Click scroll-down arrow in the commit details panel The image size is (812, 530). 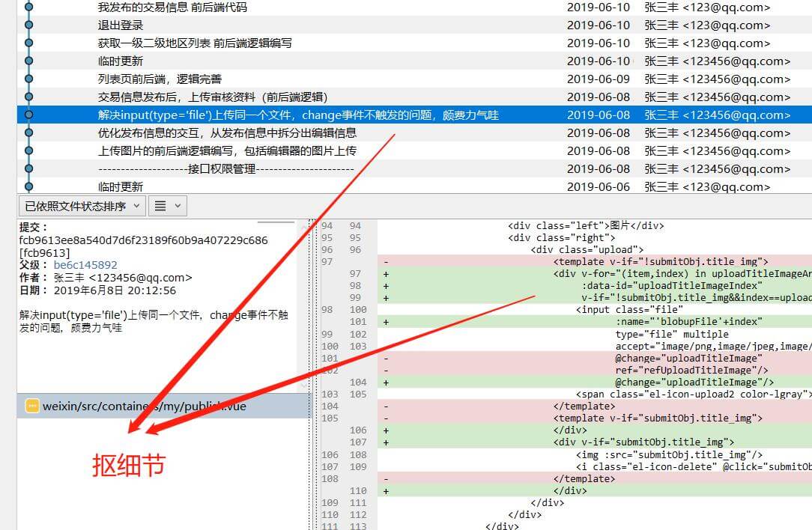point(303,386)
